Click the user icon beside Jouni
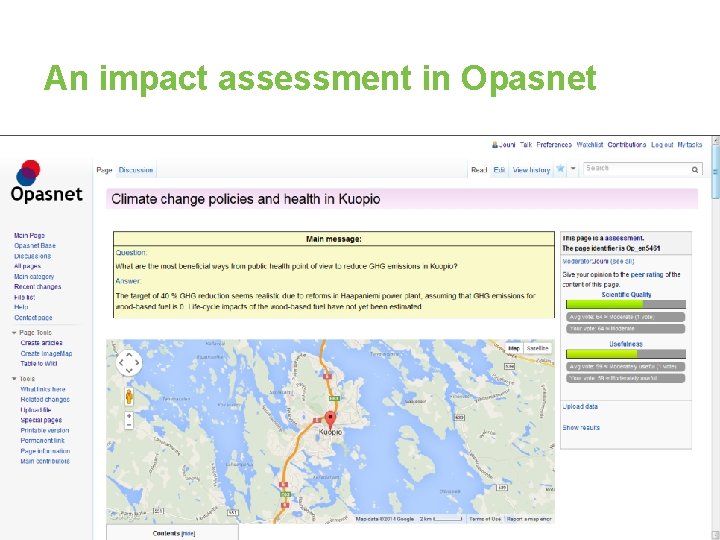This screenshot has height=540, width=720. (495, 145)
